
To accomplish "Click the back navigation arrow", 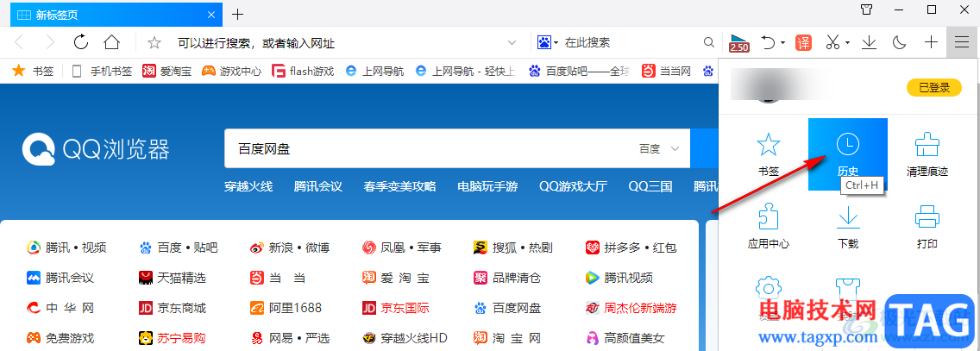I will click(19, 42).
